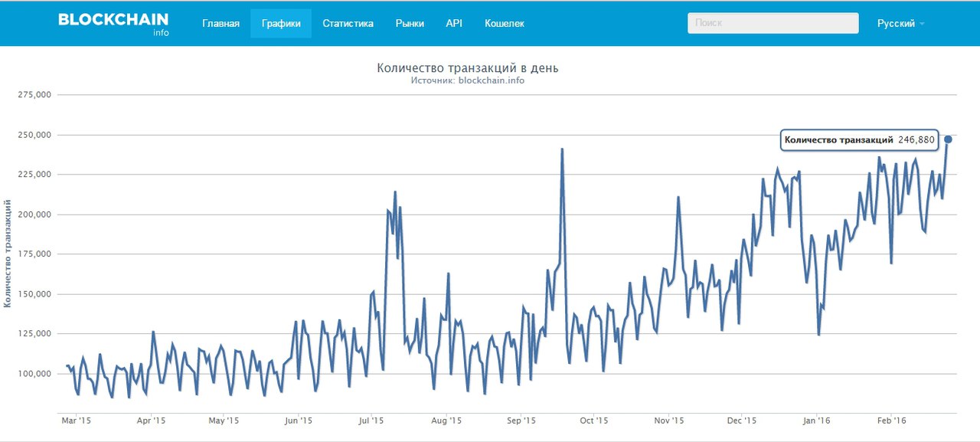This screenshot has height=442, width=980.
Task: Open the Кошелек wallet link
Action: (505, 24)
